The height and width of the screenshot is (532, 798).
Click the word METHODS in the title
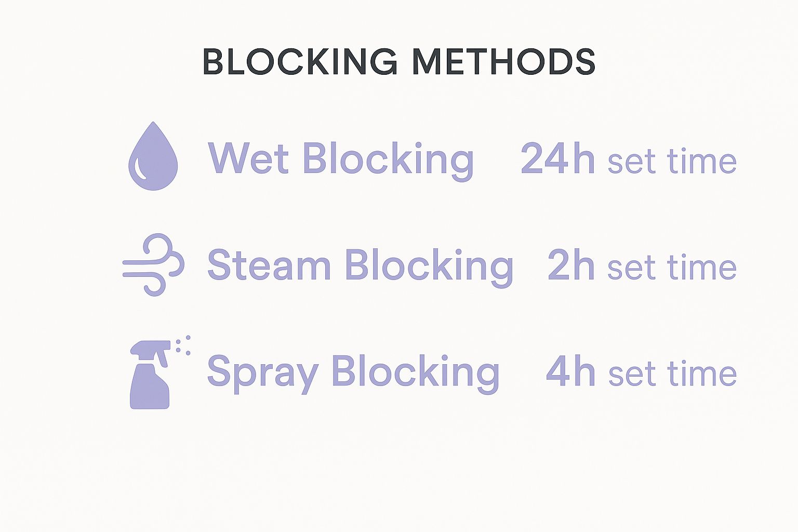pos(503,61)
